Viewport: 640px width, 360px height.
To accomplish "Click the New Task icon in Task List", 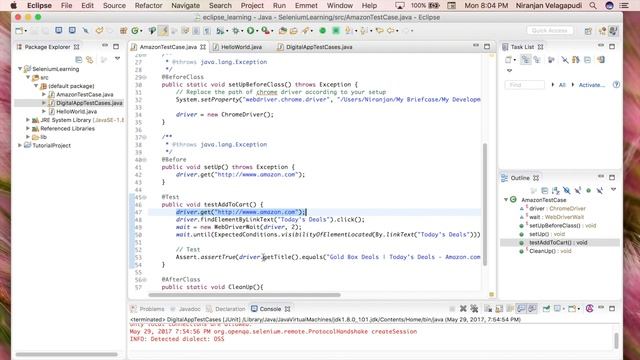I will pos(508,60).
